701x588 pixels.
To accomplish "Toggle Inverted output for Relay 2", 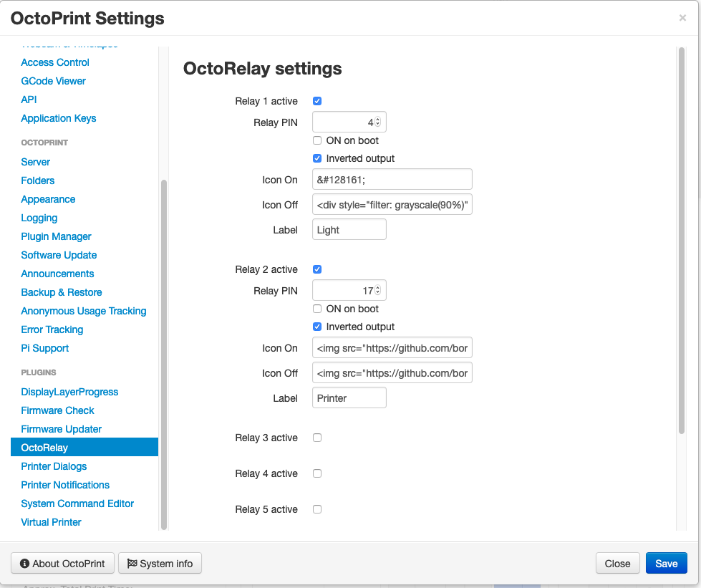I will (x=317, y=327).
